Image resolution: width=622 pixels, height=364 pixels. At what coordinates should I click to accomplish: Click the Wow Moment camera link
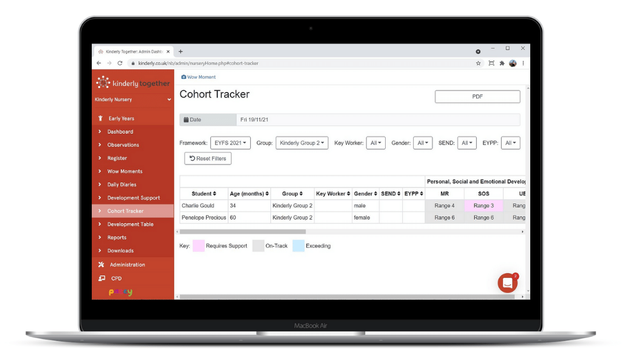[199, 77]
